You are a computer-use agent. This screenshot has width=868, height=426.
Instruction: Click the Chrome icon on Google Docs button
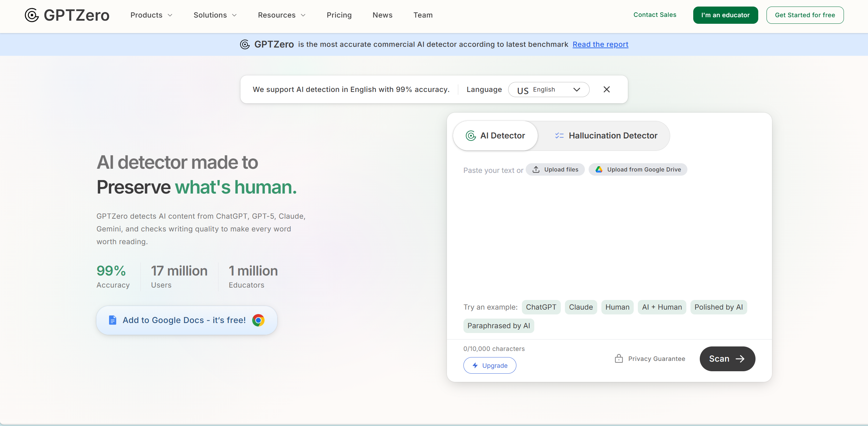pos(258,320)
